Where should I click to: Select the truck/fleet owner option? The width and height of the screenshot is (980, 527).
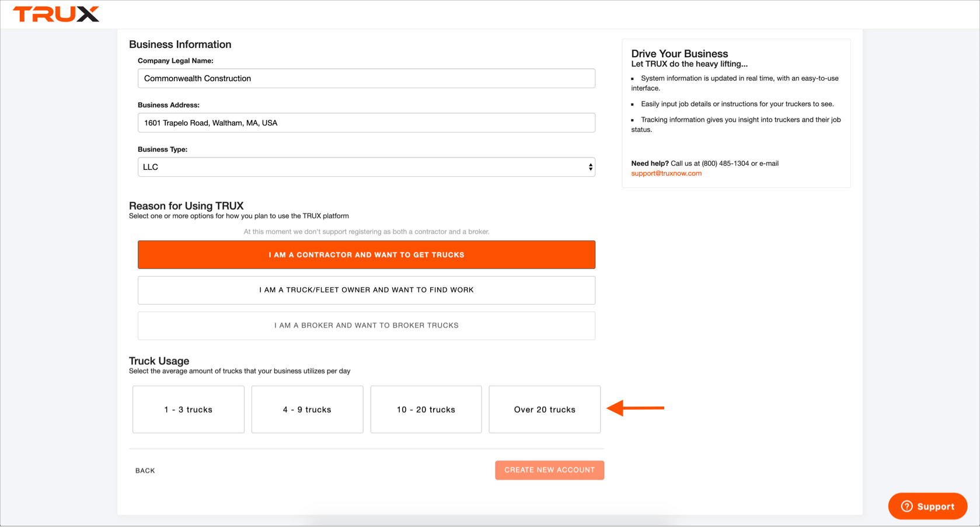(367, 290)
